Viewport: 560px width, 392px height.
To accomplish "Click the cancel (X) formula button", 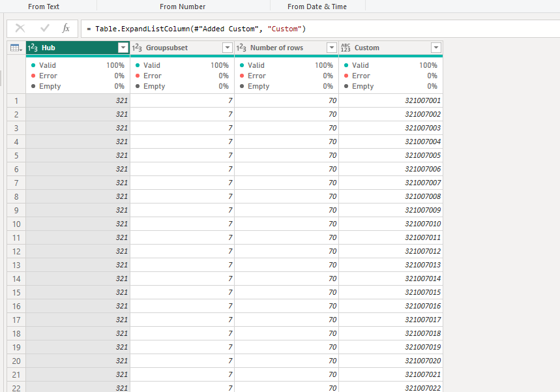I will [x=20, y=28].
